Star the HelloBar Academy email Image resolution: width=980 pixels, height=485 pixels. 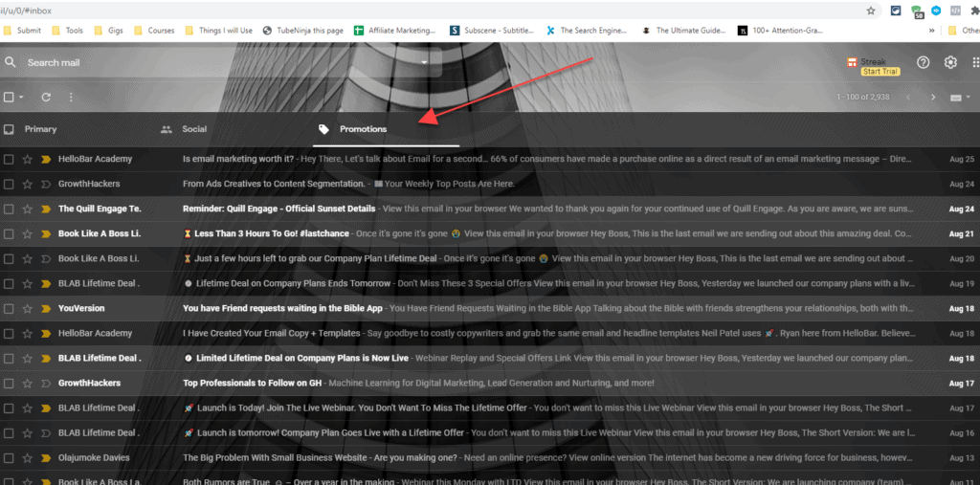pos(27,159)
